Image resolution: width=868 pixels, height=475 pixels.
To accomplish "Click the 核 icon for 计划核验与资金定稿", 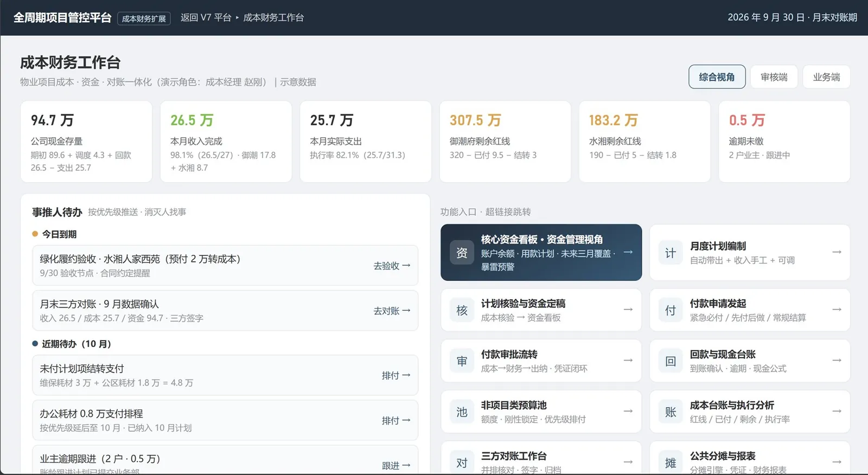I will 462,310.
